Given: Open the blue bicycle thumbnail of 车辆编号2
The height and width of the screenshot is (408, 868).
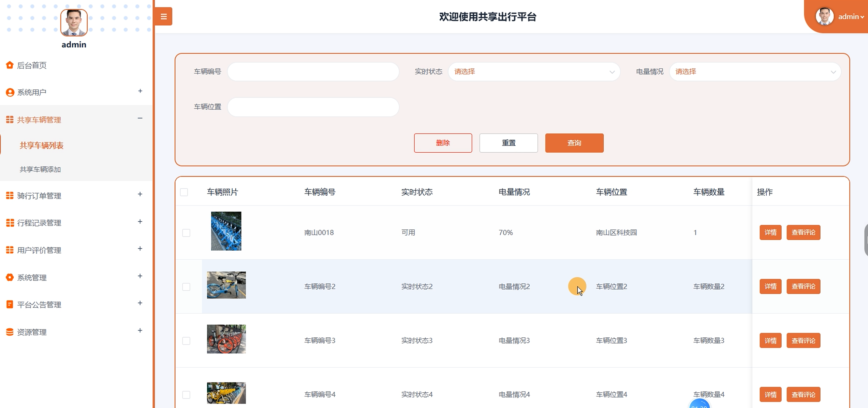Looking at the screenshot, I should [226, 285].
